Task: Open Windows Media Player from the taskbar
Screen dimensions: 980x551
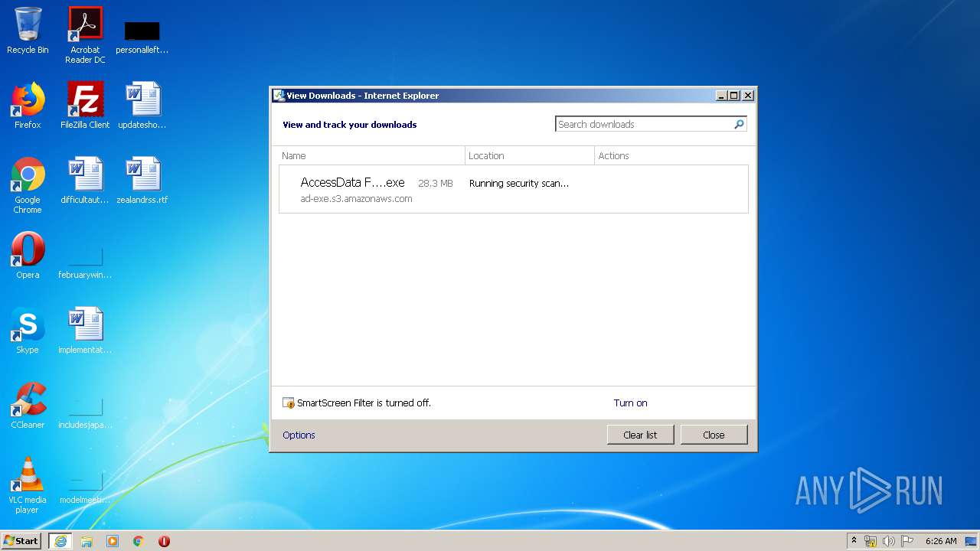Action: coord(113,541)
